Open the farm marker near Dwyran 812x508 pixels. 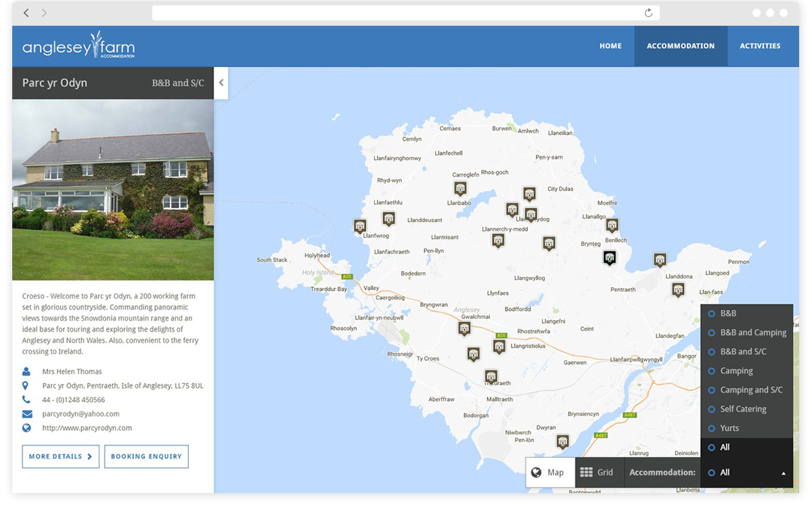(562, 442)
